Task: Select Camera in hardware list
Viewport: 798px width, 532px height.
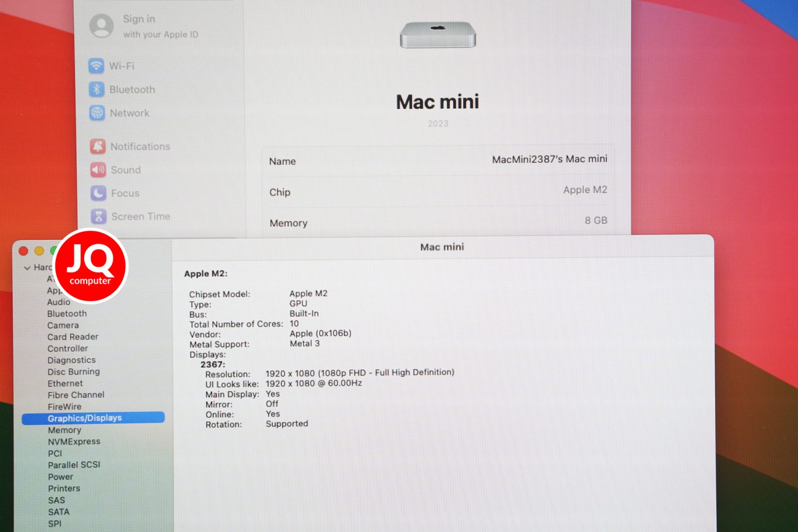Action: tap(63, 326)
